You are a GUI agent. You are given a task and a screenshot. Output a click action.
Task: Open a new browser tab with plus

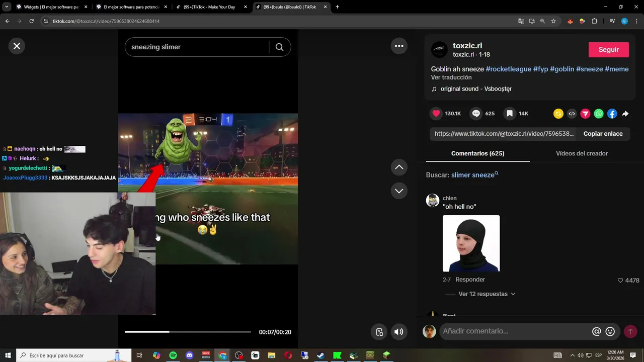click(x=337, y=7)
